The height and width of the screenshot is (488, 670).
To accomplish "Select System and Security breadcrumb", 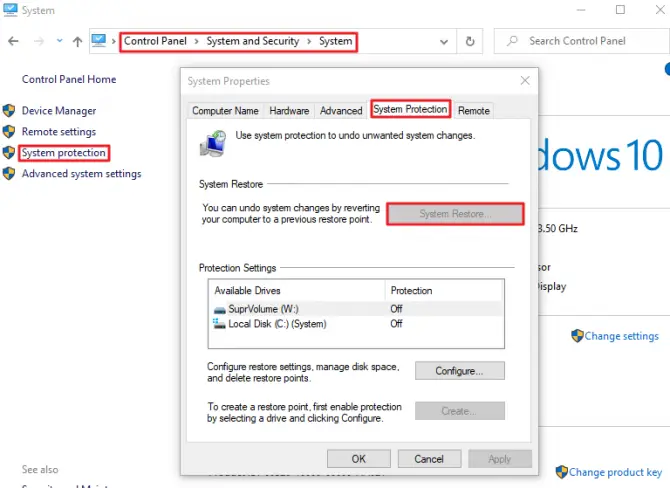I will click(253, 41).
